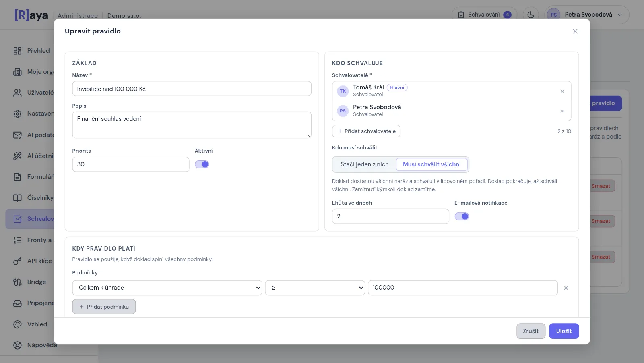The height and width of the screenshot is (363, 644).
Task: Click Uložit to save rule
Action: (564, 331)
